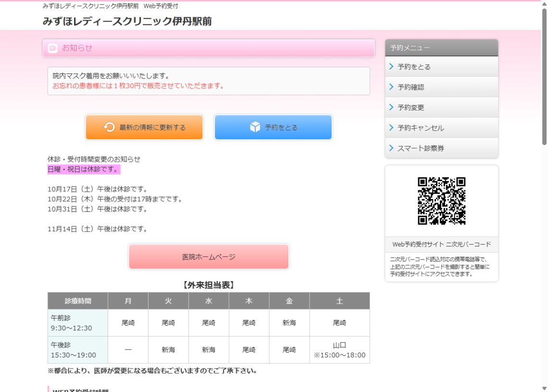Click the 水 column header
This screenshot has height=392, width=548.
[x=209, y=301]
